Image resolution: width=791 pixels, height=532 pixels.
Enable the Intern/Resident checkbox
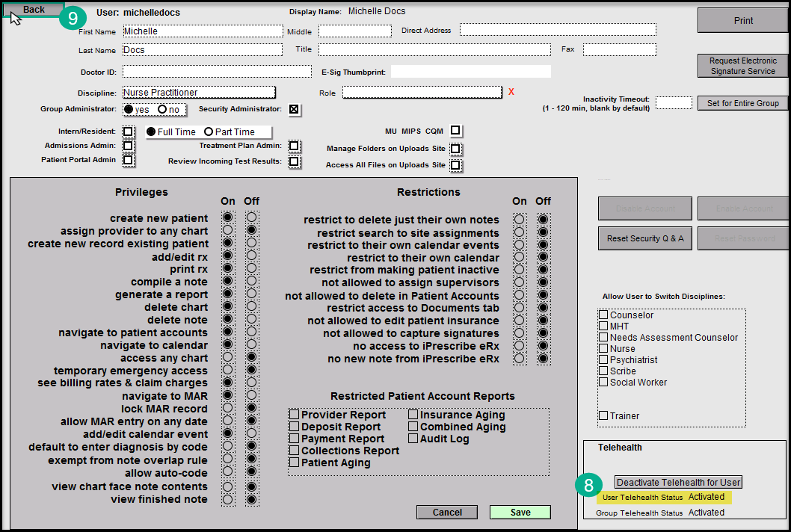click(x=128, y=132)
